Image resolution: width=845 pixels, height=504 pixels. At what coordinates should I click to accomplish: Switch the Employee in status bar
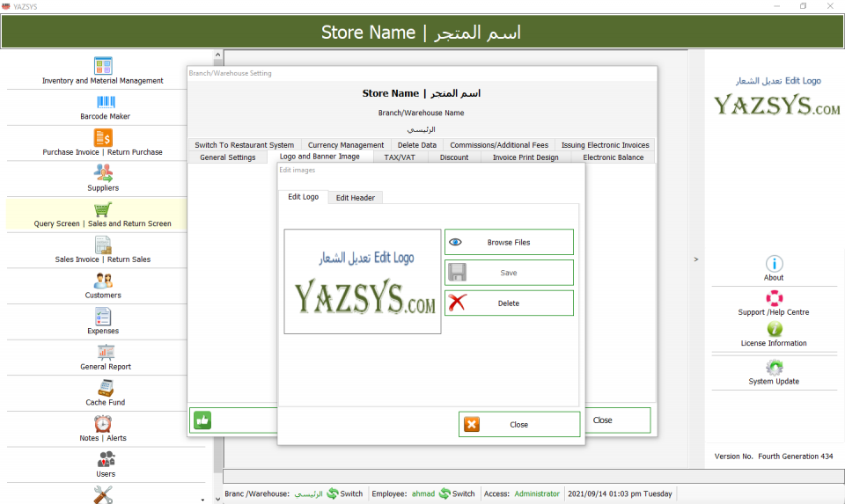456,493
